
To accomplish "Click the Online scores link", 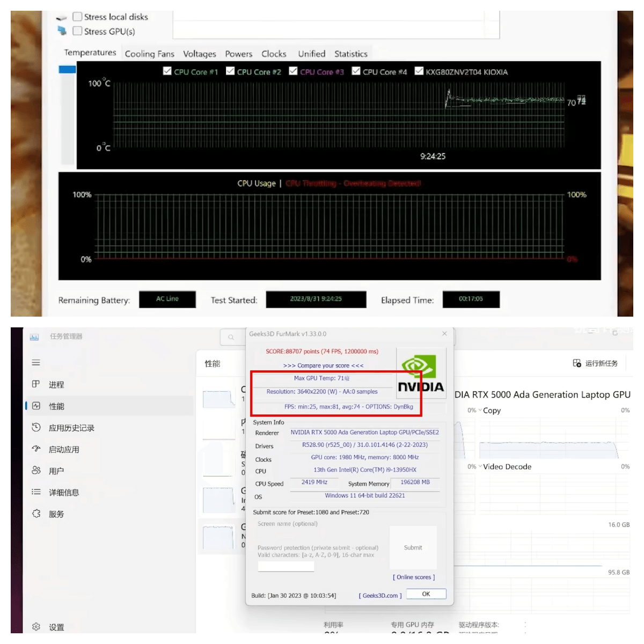I will [414, 577].
